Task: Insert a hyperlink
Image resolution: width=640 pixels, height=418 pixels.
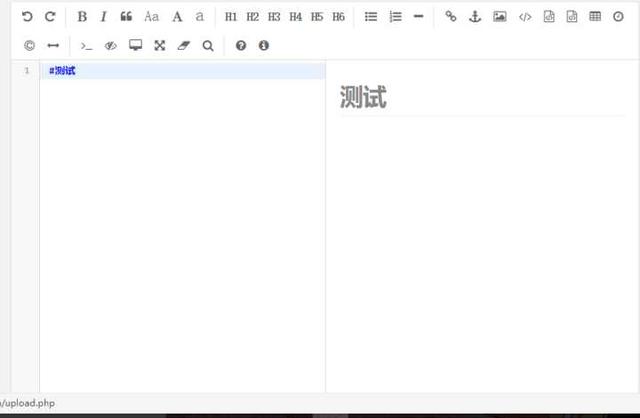Action: click(451, 17)
